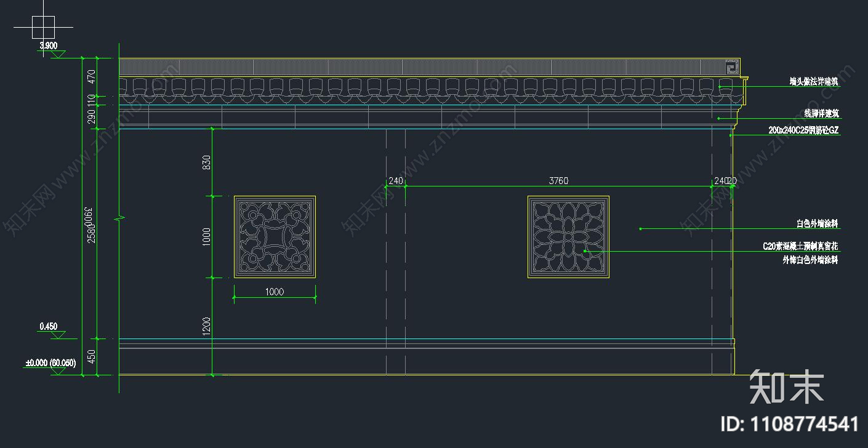Select the 3.900 elevation label

coord(49,46)
